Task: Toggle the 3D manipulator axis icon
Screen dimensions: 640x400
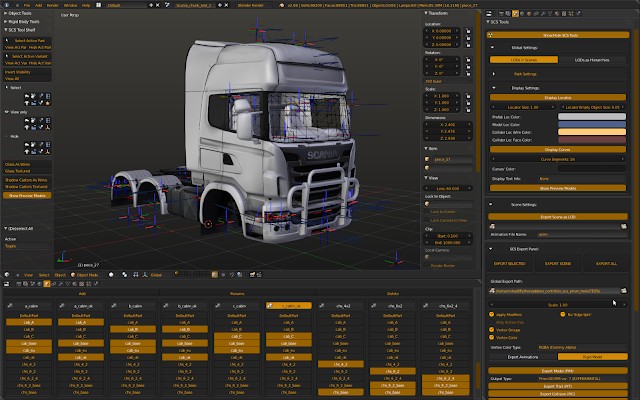Action: pos(144,275)
